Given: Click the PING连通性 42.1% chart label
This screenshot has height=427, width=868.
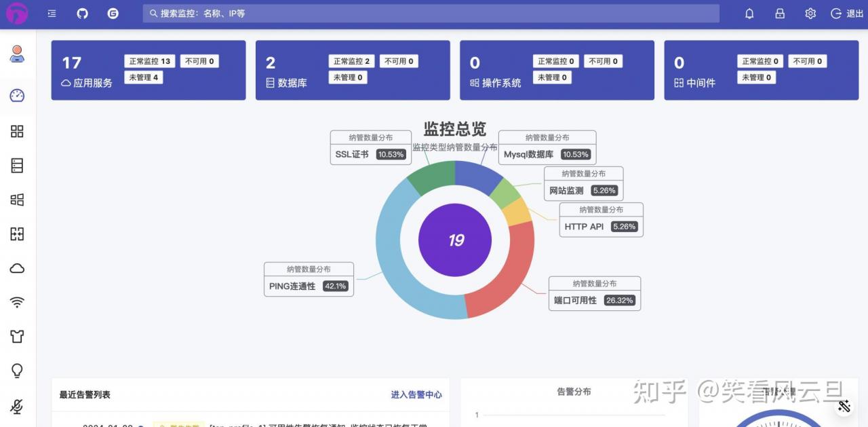Looking at the screenshot, I should pos(309,279).
